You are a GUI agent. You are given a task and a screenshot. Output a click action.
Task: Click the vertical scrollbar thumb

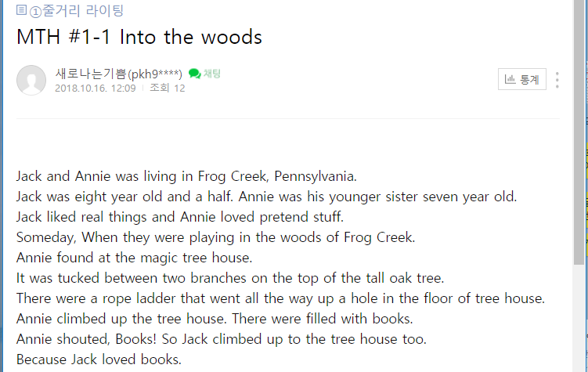[579, 132]
